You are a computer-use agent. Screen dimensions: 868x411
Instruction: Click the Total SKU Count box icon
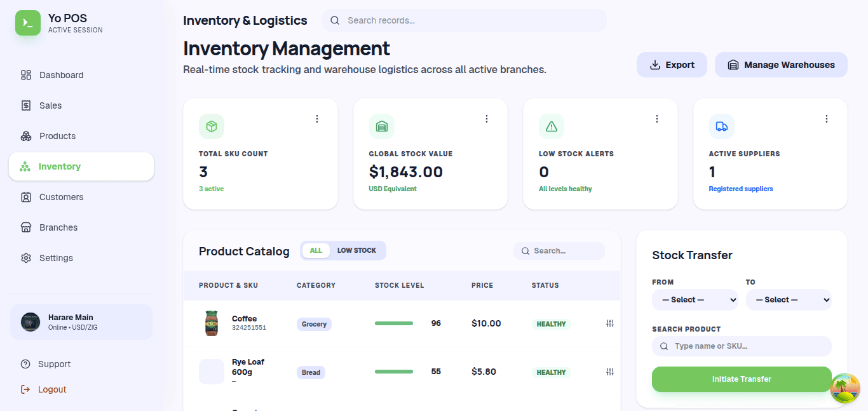click(x=212, y=126)
